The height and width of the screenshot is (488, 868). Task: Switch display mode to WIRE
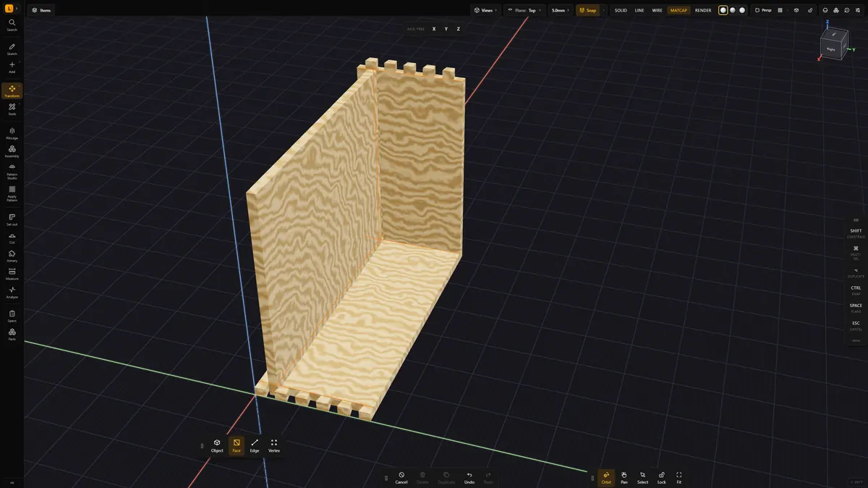[657, 10]
